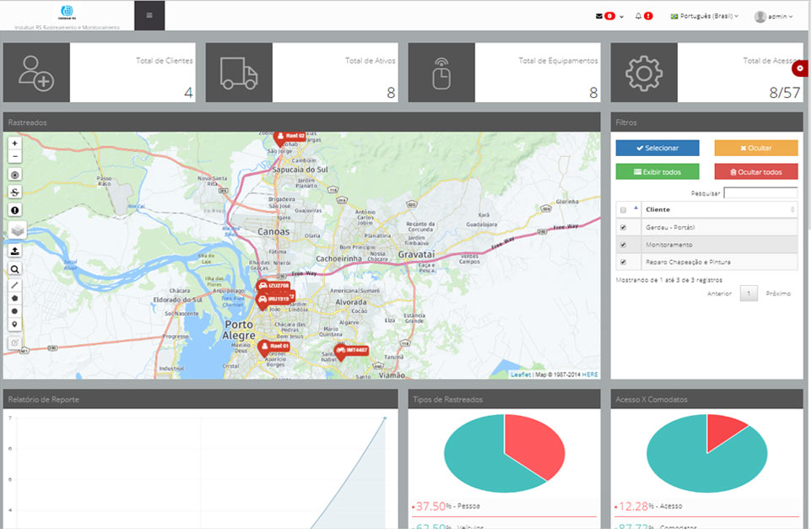Click the map search magnifier icon

(x=15, y=269)
